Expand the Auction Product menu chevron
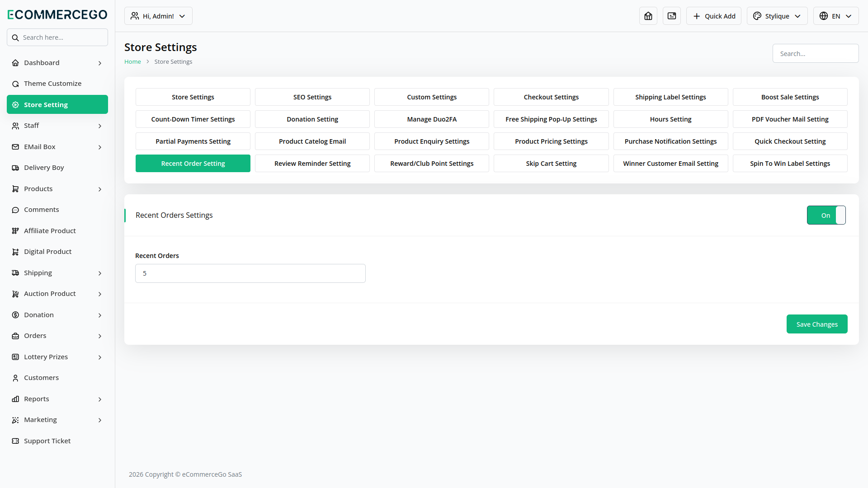This screenshot has width=868, height=488. pos(100,294)
